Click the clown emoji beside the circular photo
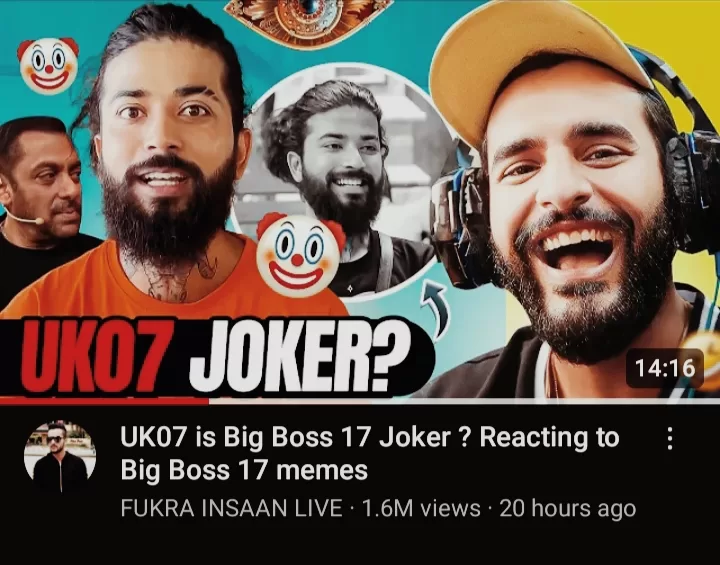The height and width of the screenshot is (565, 720). (301, 255)
